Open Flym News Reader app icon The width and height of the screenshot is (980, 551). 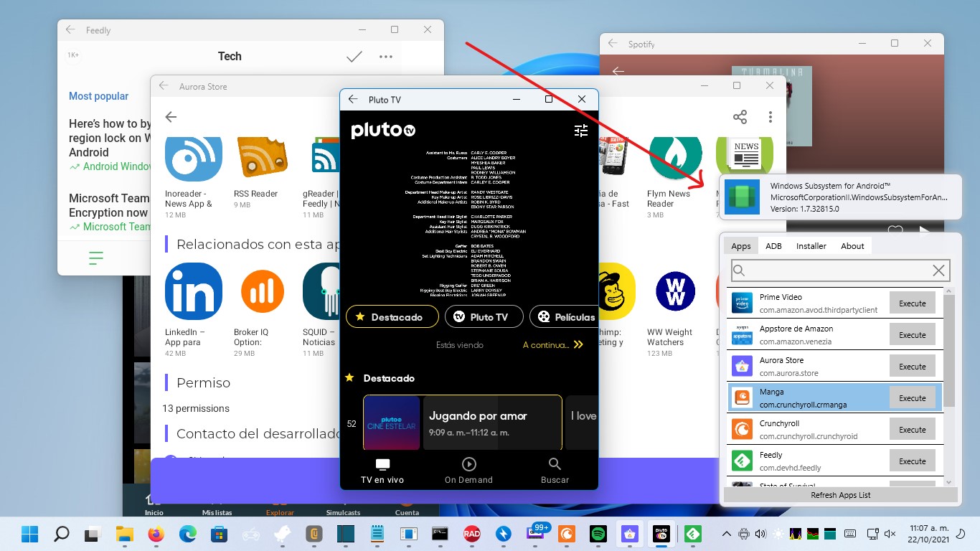tap(676, 159)
